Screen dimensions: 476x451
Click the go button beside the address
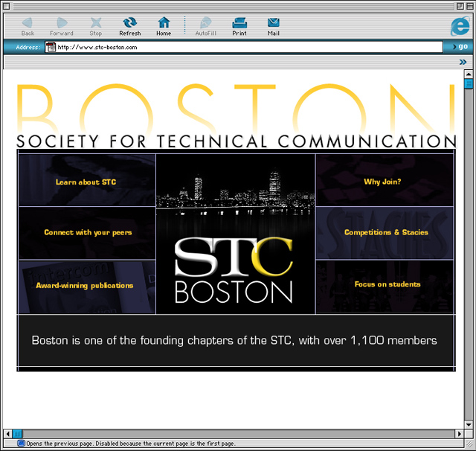point(460,46)
